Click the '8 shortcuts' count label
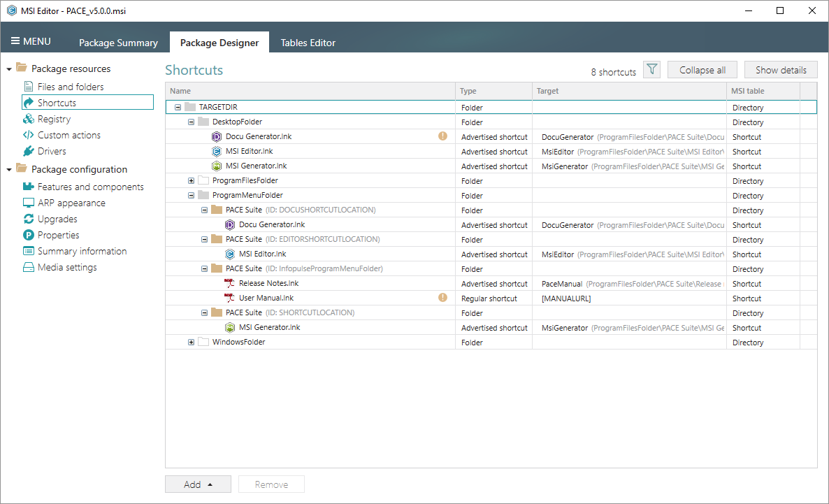This screenshot has height=504, width=829. coord(613,73)
